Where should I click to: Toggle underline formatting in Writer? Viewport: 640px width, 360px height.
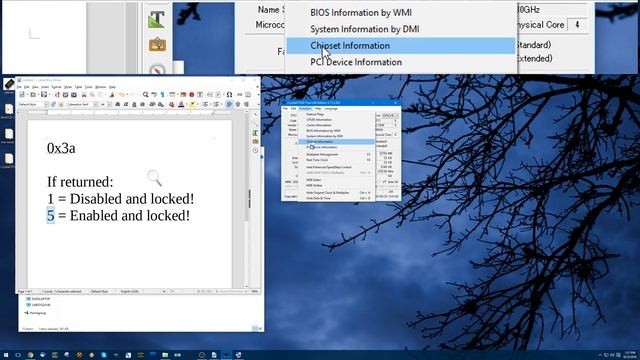[x=134, y=104]
